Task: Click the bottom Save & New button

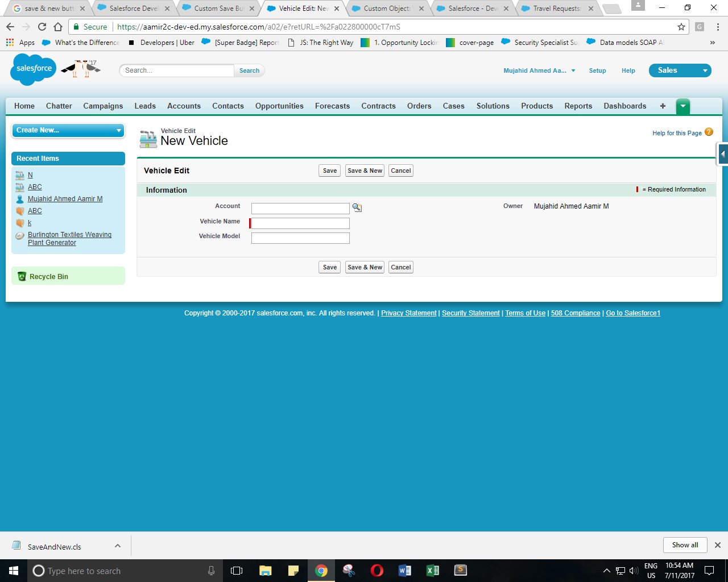Action: point(365,267)
